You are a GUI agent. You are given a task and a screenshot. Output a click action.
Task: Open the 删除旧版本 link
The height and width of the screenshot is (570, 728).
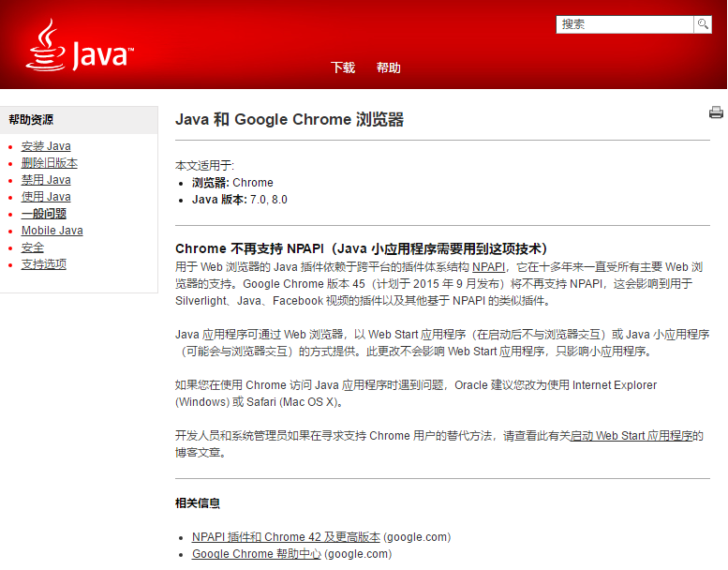[x=50, y=163]
